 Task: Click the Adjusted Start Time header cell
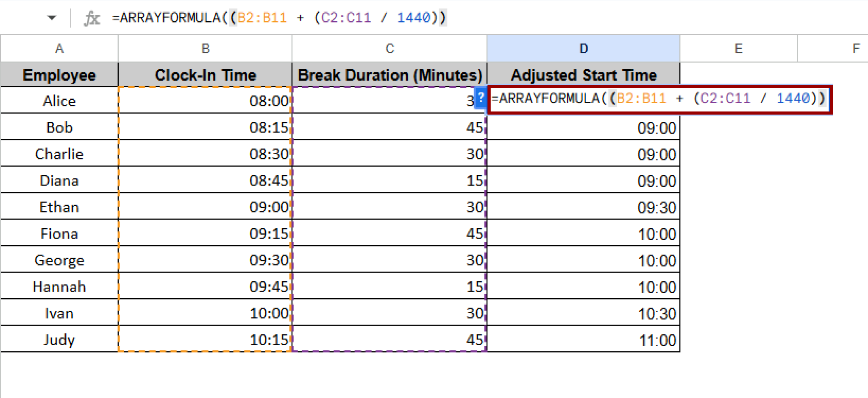coord(583,75)
